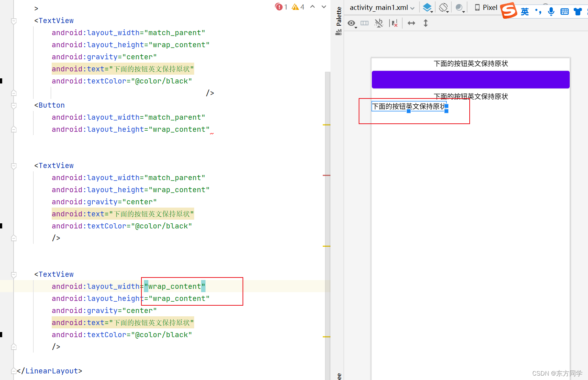Viewport: 588px width, 380px height.
Task: Collapse the second TextView fold marker
Action: pyautogui.click(x=14, y=166)
